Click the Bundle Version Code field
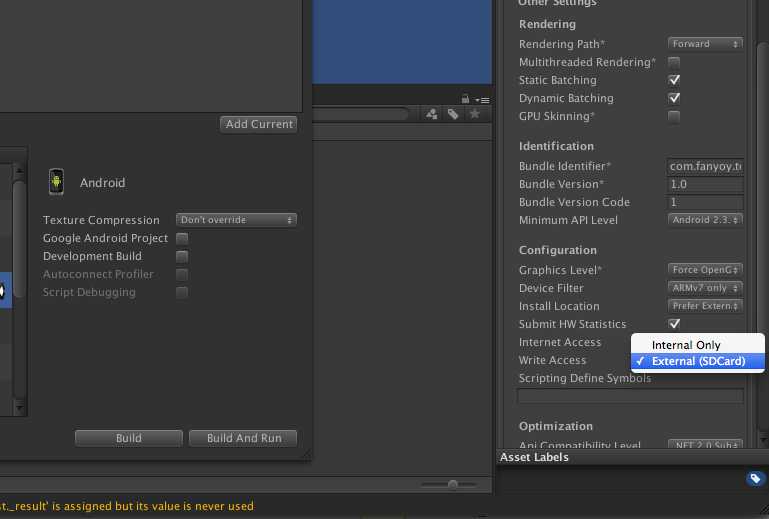Viewport: 769px width, 519px height. 705,202
